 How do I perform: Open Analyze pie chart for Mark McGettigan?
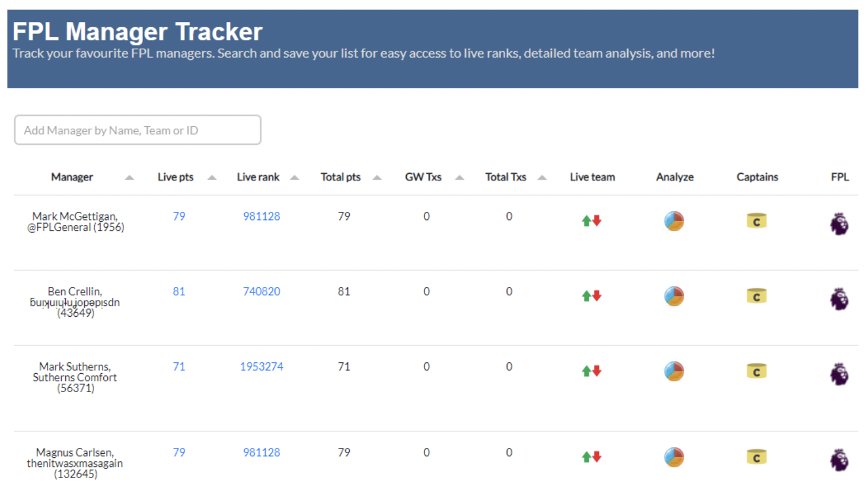pyautogui.click(x=674, y=220)
